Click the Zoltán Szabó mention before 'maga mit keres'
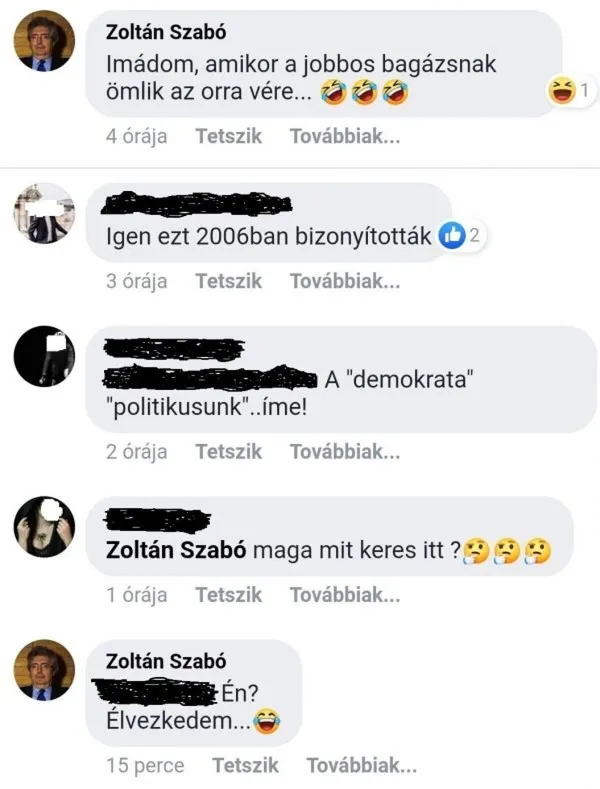Screen dimensions: 600x789 (x=177, y=550)
